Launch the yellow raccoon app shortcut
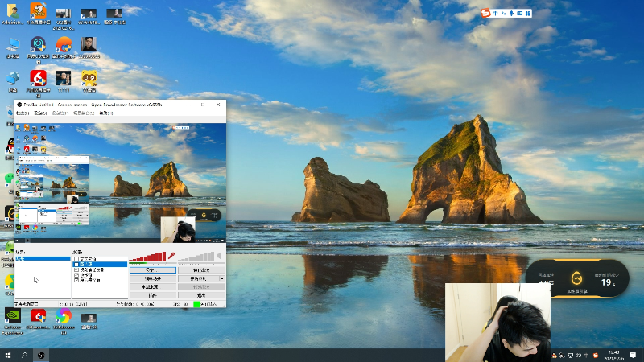Viewport: 644px width, 362px height. 89,81
